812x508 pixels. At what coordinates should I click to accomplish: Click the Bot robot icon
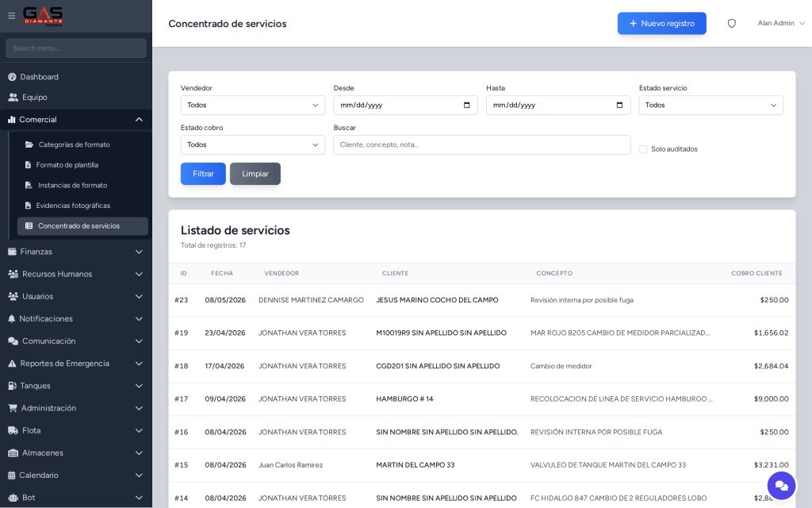tap(13, 497)
